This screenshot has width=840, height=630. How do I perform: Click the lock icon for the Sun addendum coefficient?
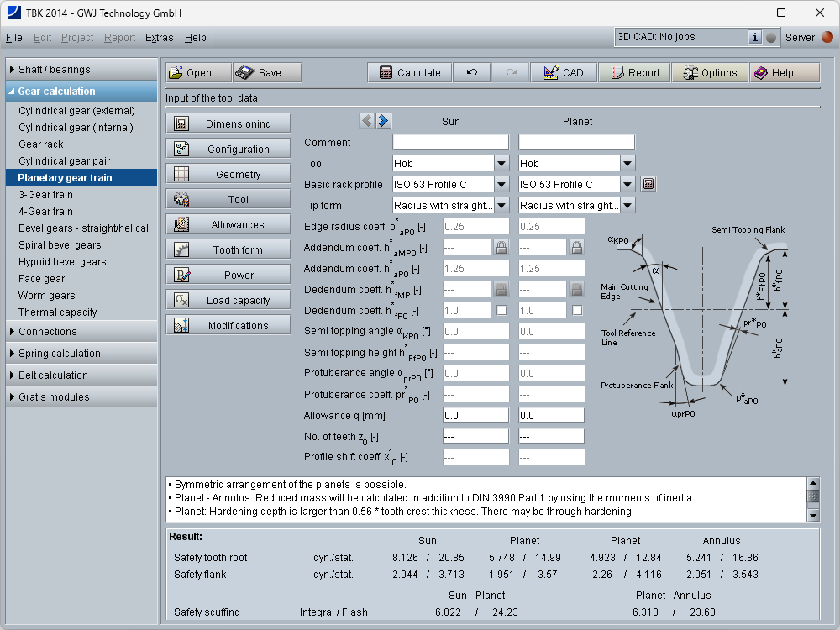(x=501, y=247)
